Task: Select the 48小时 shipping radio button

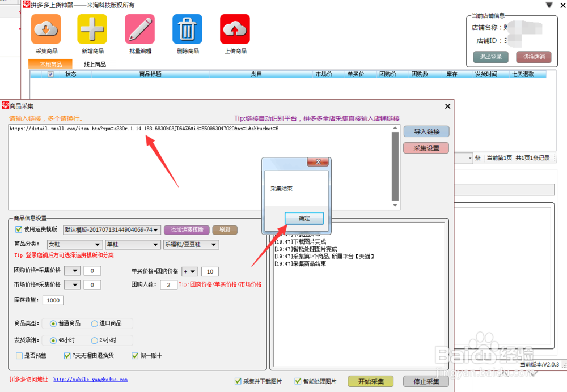Action: pyautogui.click(x=53, y=340)
